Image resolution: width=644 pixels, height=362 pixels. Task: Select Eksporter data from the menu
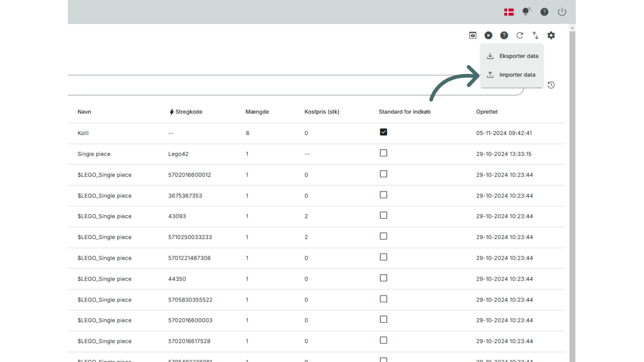[512, 56]
